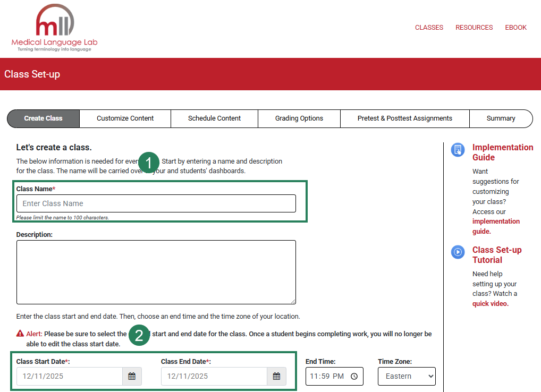The height and width of the screenshot is (392, 541).
Task: Select the Grading Options tab
Action: 299,118
